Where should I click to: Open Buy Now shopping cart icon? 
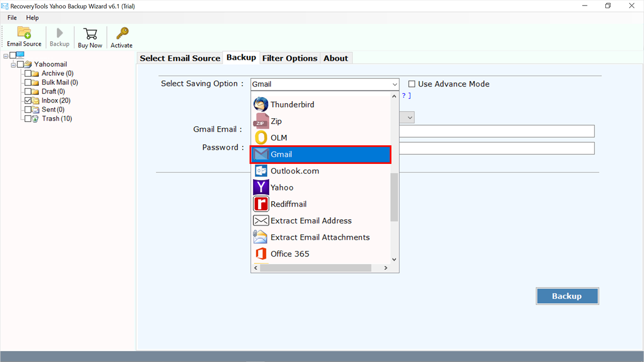pos(90,34)
